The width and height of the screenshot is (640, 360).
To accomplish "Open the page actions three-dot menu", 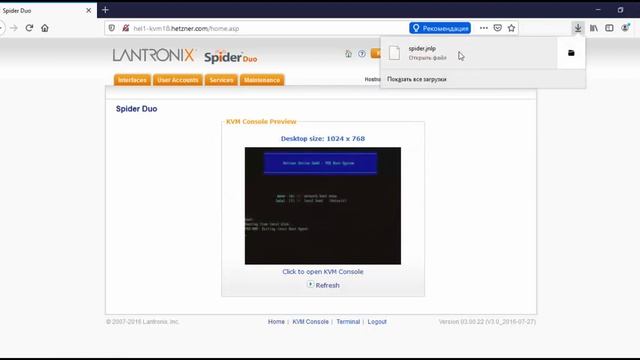I will point(484,28).
